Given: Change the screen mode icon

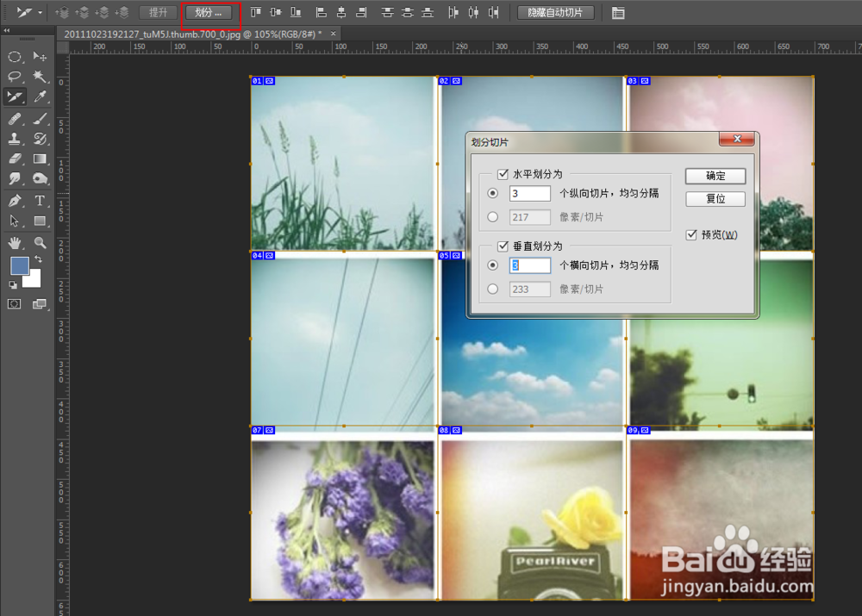Looking at the screenshot, I should (40, 304).
